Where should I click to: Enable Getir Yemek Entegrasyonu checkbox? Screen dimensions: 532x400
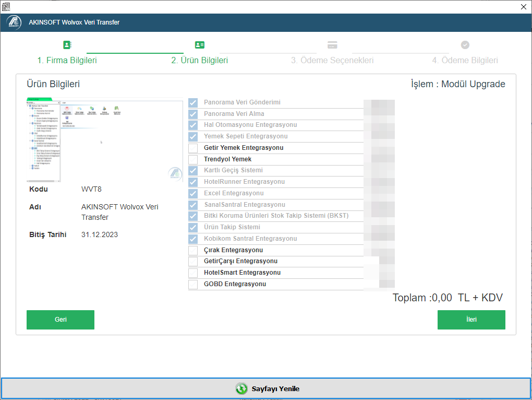click(193, 148)
